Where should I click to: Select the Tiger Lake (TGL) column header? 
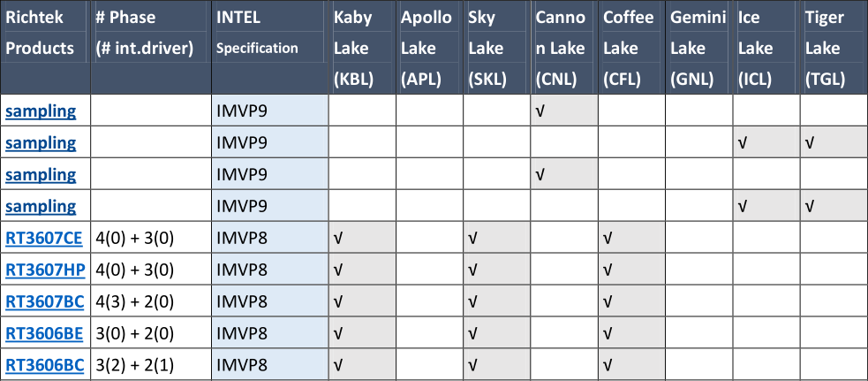(x=834, y=47)
